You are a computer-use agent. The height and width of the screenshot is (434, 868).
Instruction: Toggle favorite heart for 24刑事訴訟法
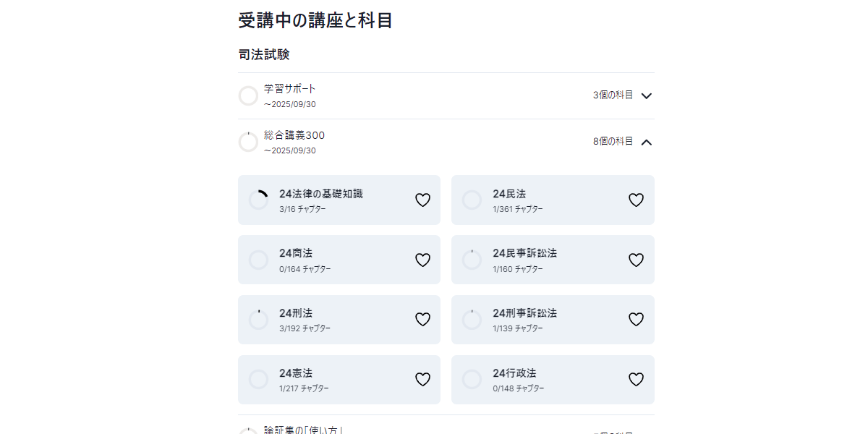636,320
